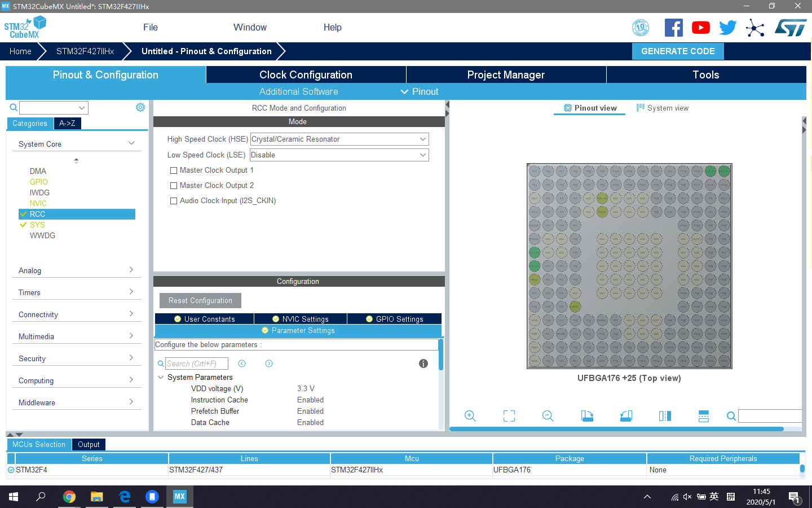812x508 pixels.
Task: Switch to Output tab
Action: point(89,444)
